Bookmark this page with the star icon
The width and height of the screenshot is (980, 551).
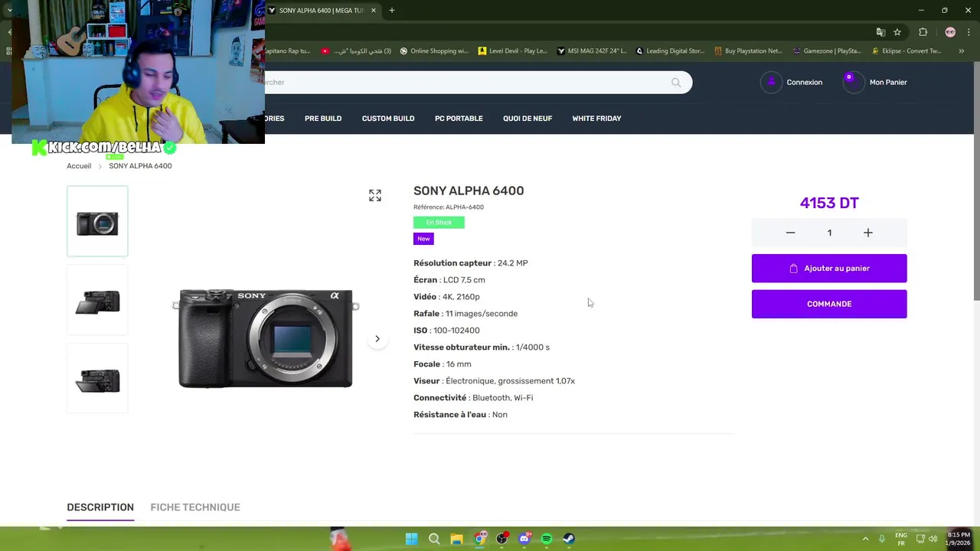[897, 32]
